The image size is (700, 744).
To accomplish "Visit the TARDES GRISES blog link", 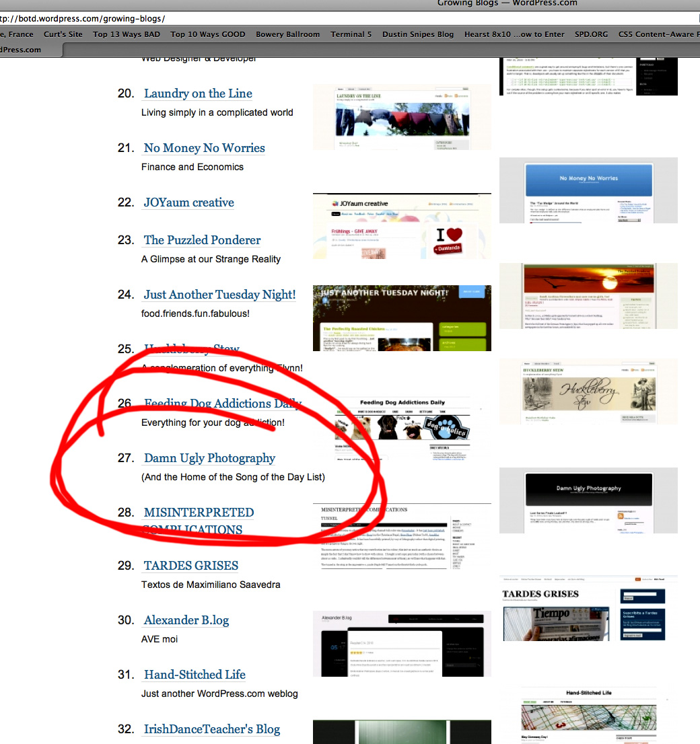I will coord(190,566).
